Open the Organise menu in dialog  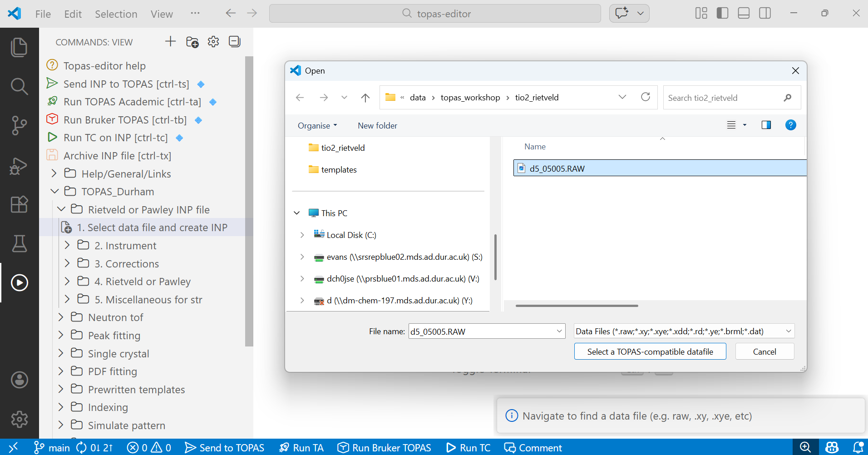tap(317, 126)
